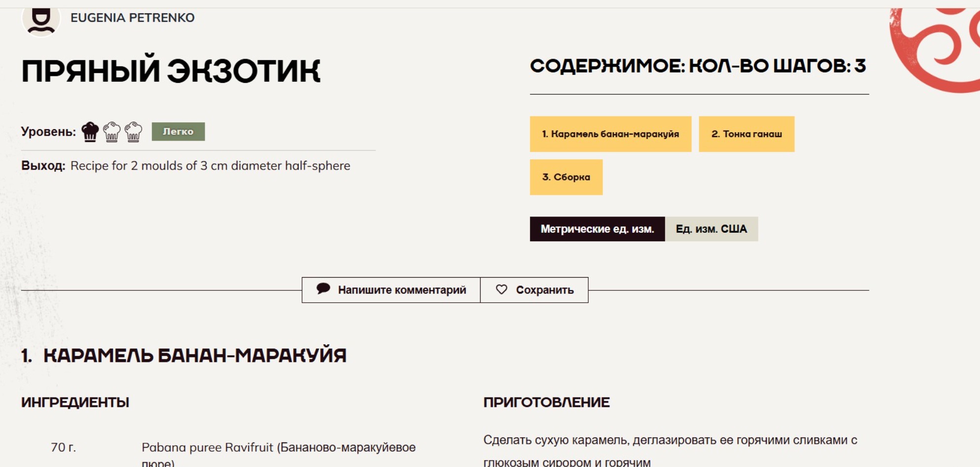The height and width of the screenshot is (467, 980).
Task: Click the ПРИГОТОВЛЕНИЕ heading
Action: point(546,402)
